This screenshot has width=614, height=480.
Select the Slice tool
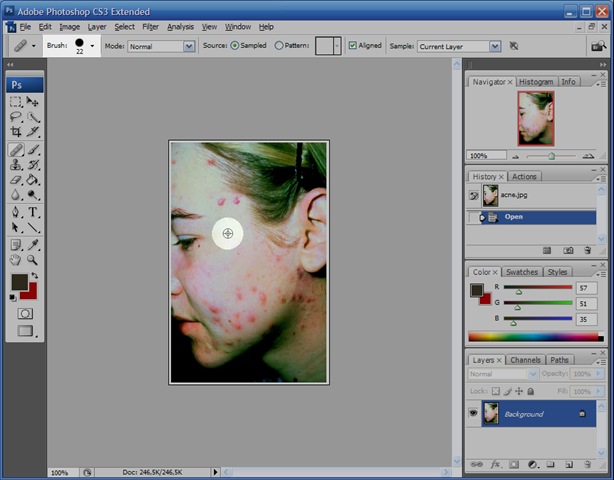[33, 132]
